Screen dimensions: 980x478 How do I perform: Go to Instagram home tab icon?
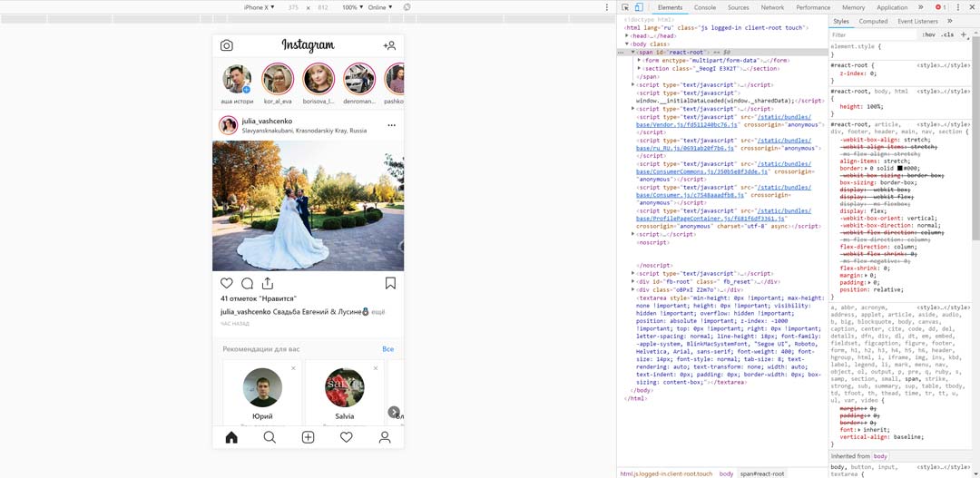coord(231,437)
